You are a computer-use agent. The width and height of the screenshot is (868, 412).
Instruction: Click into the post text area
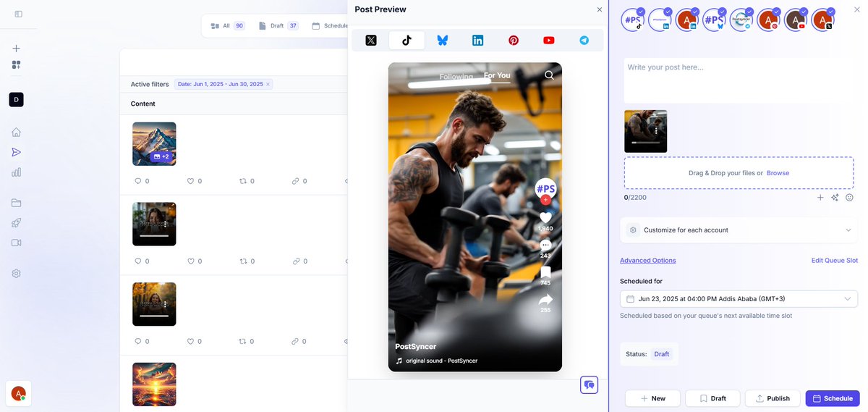[x=739, y=80]
